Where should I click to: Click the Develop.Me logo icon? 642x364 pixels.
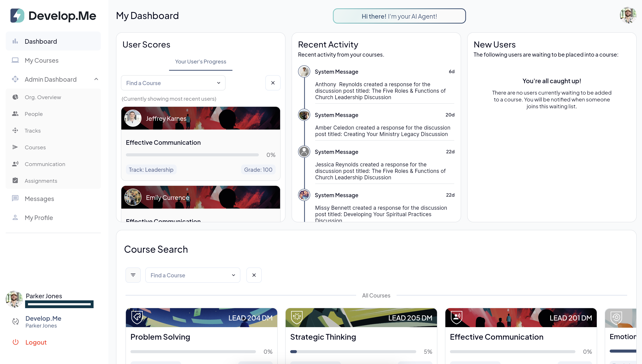coord(17,16)
